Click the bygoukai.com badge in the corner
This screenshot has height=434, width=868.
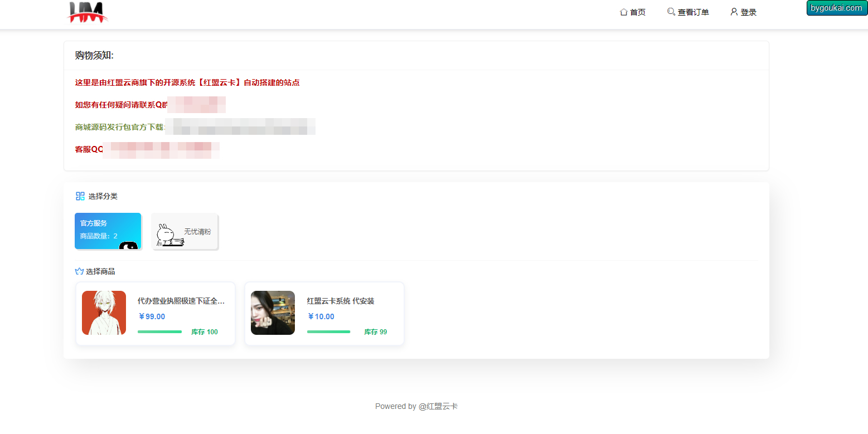click(x=837, y=8)
